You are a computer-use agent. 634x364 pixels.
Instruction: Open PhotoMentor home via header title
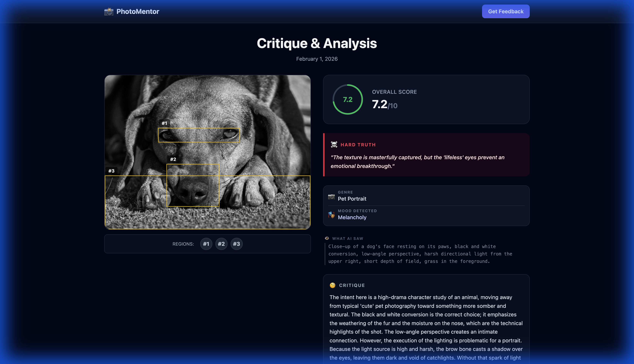click(x=138, y=11)
